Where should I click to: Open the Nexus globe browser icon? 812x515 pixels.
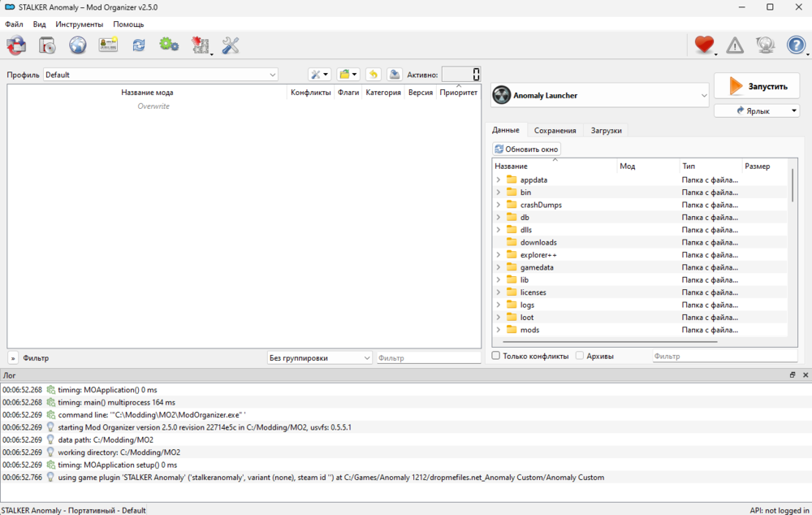(78, 45)
